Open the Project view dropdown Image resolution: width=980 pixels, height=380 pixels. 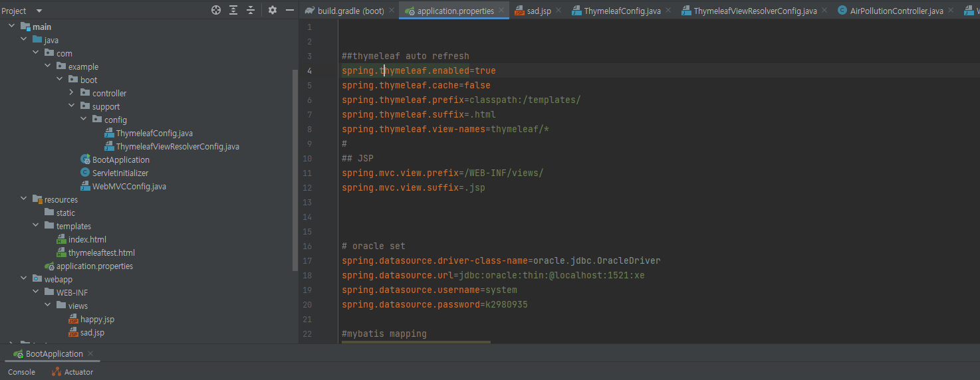pos(39,11)
